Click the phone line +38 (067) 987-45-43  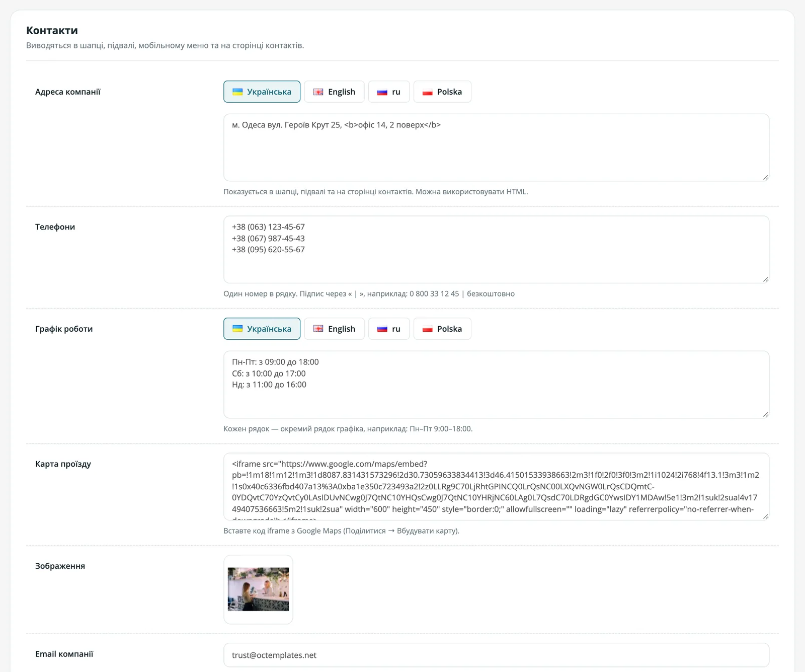pos(268,239)
